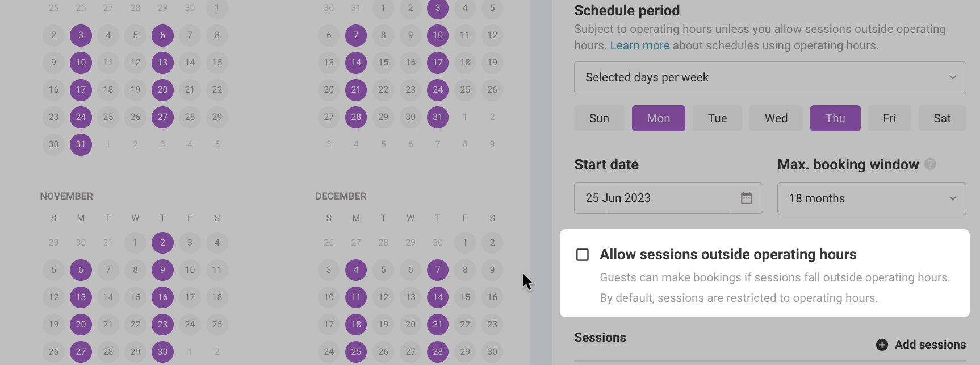Follow the Learn more link
The width and height of the screenshot is (980, 365).
640,45
